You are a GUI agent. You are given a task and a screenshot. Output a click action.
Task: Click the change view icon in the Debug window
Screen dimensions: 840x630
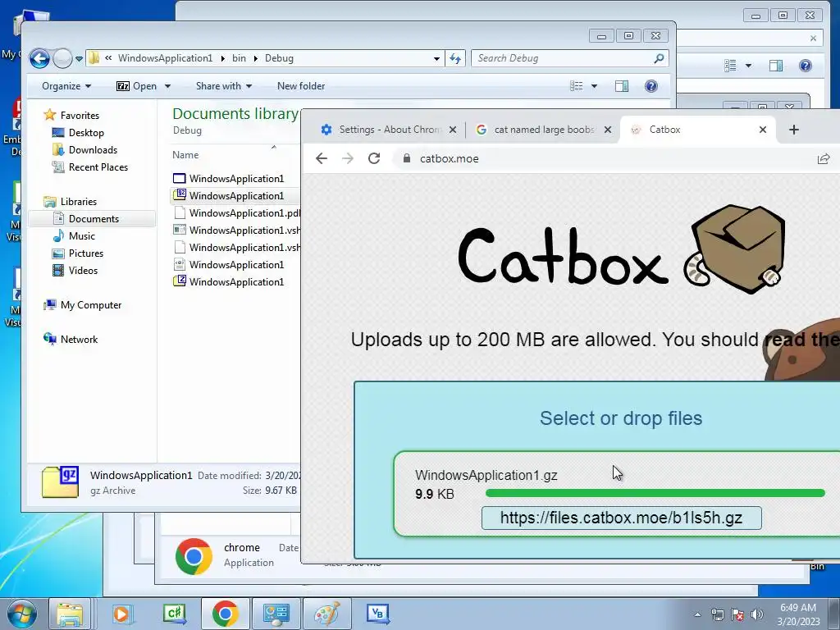[577, 85]
